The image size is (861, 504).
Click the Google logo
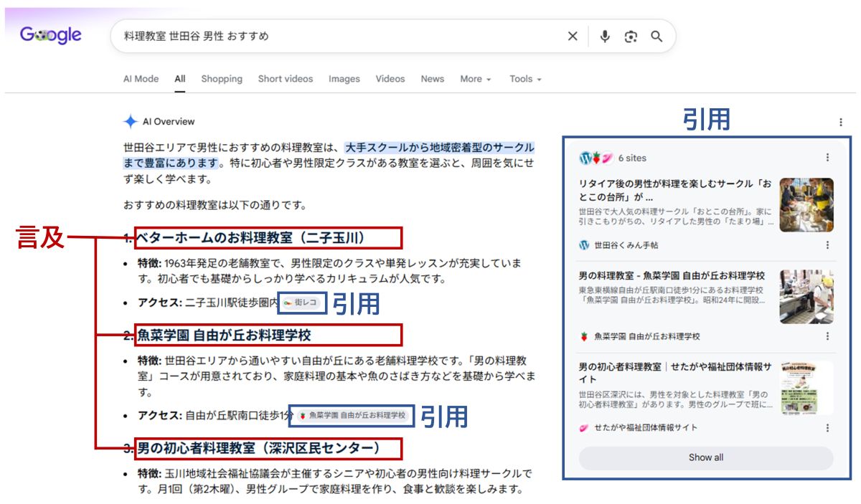(50, 35)
